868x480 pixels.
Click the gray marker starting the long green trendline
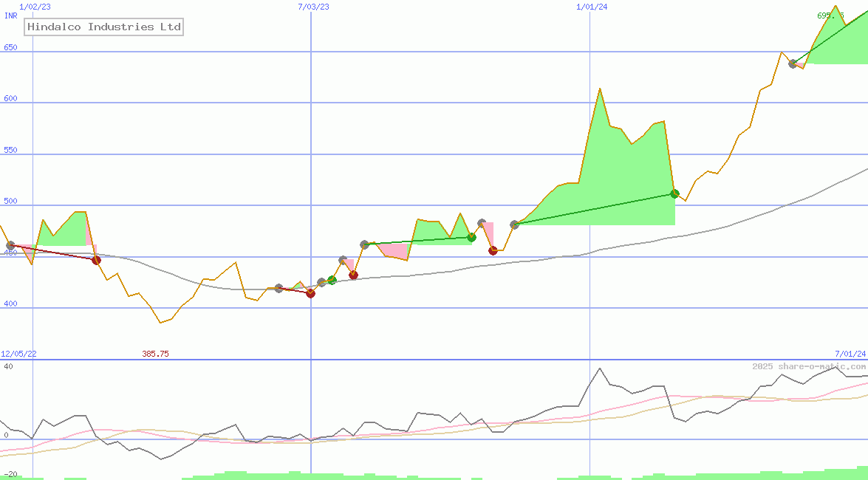tap(513, 224)
